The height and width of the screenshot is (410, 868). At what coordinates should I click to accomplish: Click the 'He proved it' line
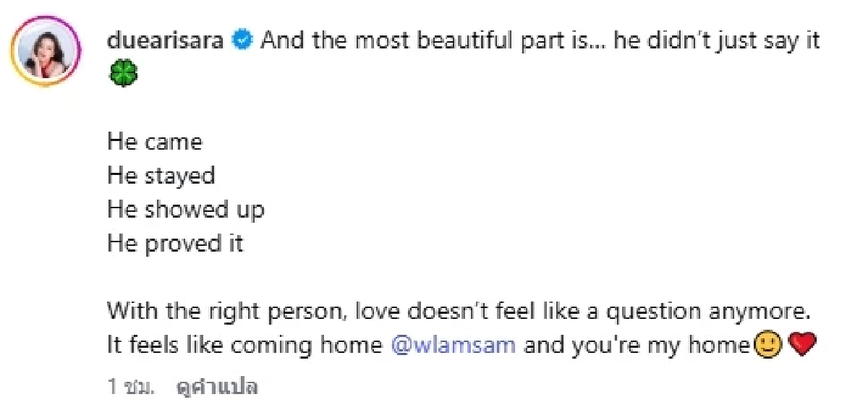tap(175, 244)
